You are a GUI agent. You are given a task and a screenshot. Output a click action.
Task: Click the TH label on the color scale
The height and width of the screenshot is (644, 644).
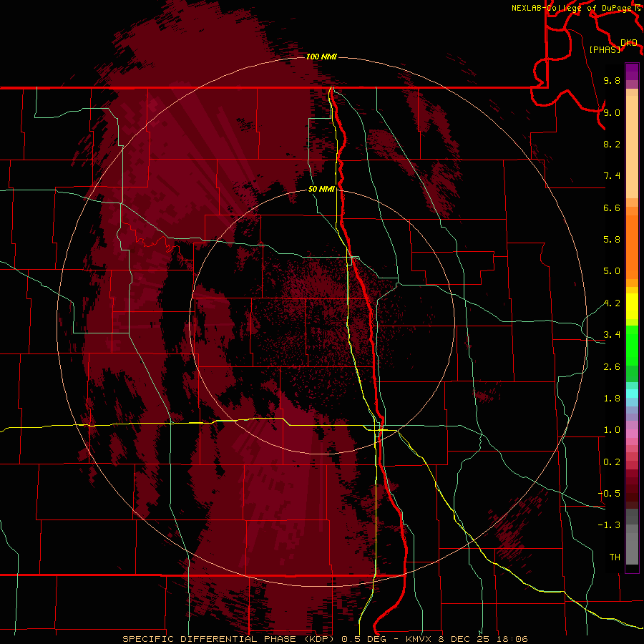click(x=615, y=557)
